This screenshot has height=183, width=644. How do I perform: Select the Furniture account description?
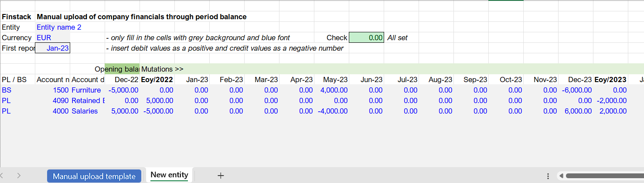(x=87, y=90)
